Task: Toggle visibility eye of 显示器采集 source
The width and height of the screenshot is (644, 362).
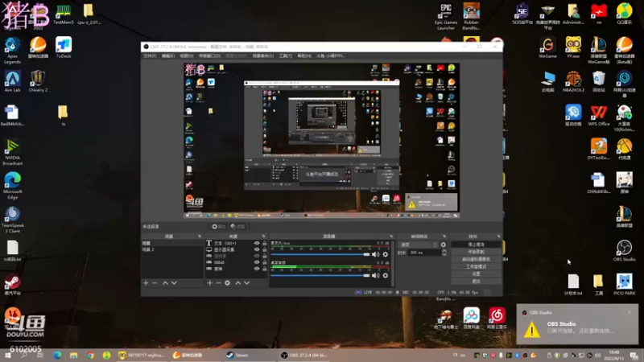Action: pos(257,249)
